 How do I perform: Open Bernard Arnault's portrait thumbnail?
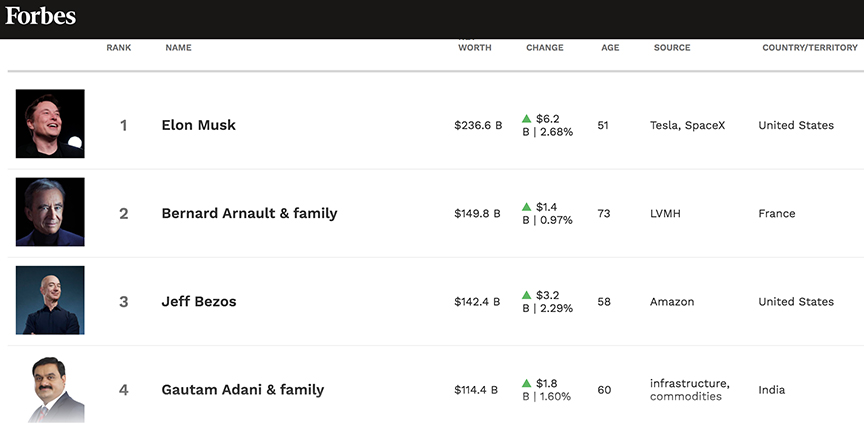tap(50, 212)
